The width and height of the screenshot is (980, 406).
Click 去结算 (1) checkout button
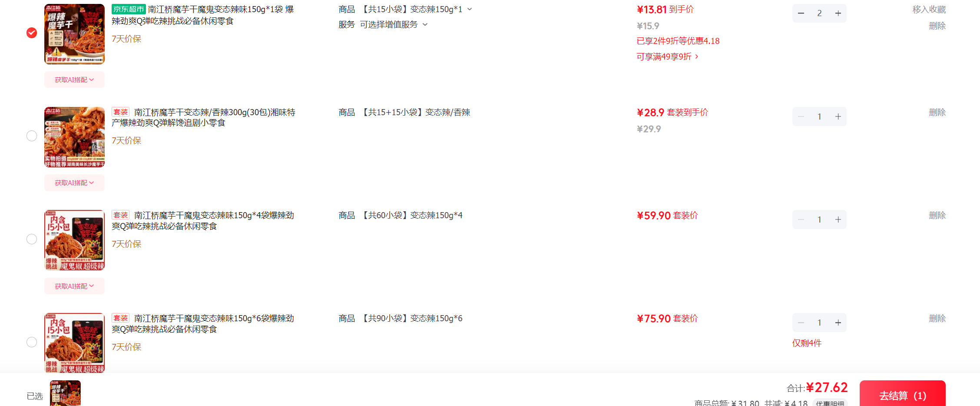pyautogui.click(x=902, y=394)
